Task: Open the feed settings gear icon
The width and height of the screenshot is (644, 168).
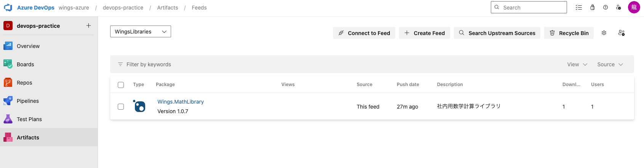Action: click(x=604, y=33)
